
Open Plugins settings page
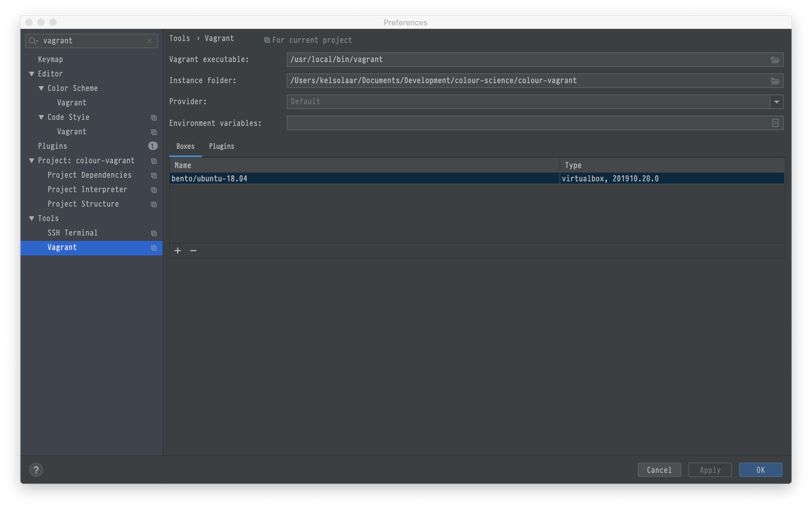(x=52, y=146)
